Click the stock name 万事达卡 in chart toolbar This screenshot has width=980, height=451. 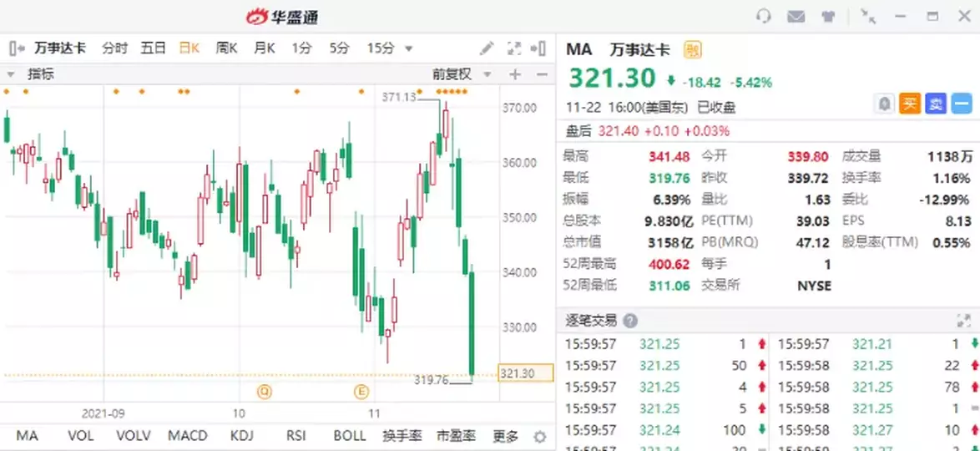(60, 48)
